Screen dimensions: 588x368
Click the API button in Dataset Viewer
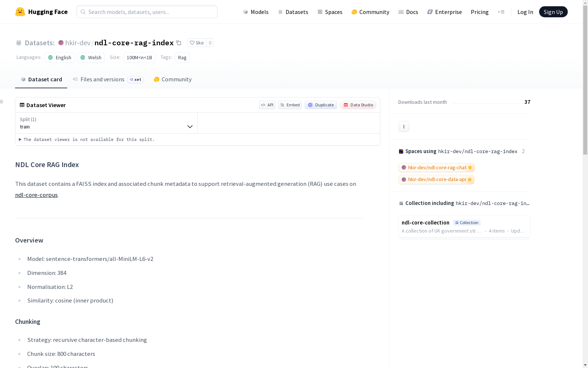(x=267, y=105)
